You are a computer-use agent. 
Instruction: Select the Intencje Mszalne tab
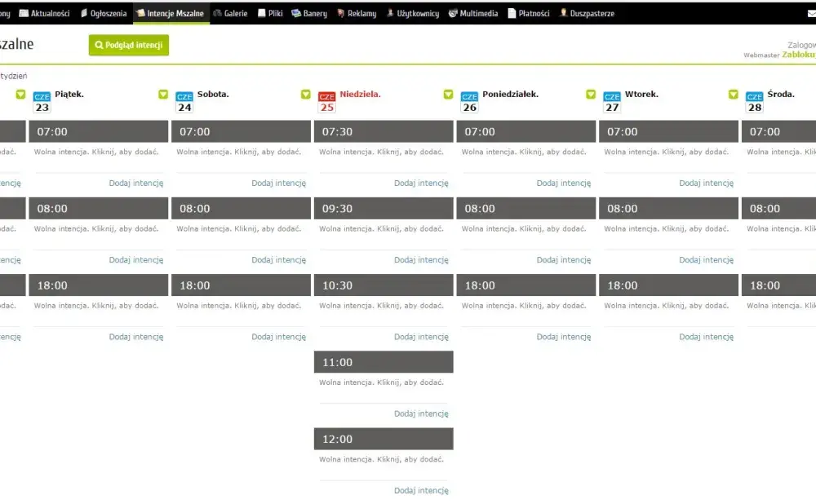tap(171, 14)
